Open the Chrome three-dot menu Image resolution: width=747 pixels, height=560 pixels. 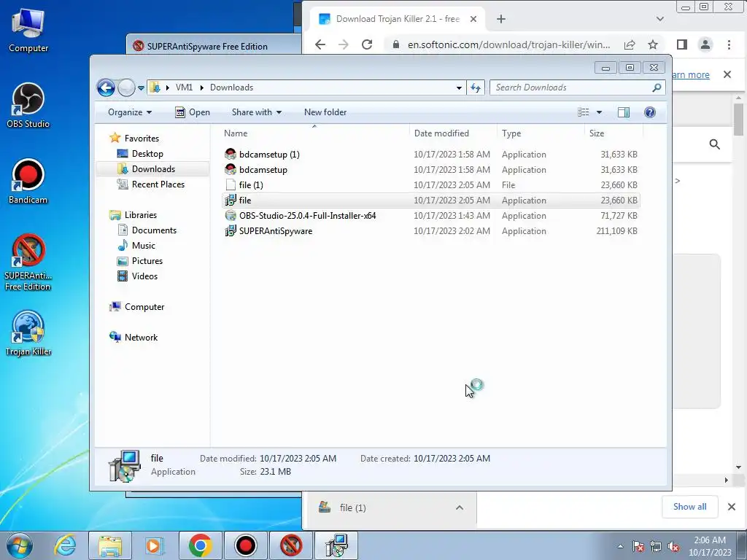(x=729, y=44)
